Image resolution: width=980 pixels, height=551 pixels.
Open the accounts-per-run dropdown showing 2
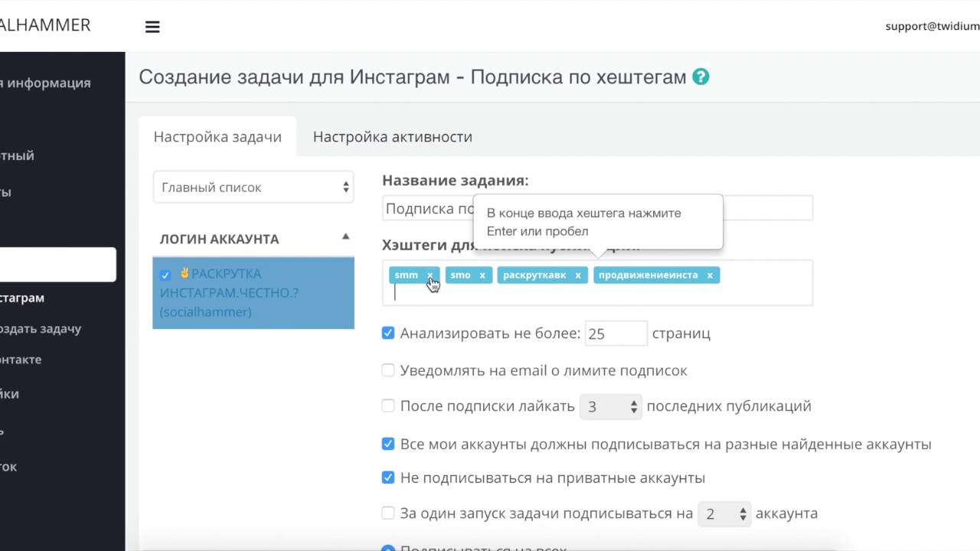pyautogui.click(x=724, y=514)
